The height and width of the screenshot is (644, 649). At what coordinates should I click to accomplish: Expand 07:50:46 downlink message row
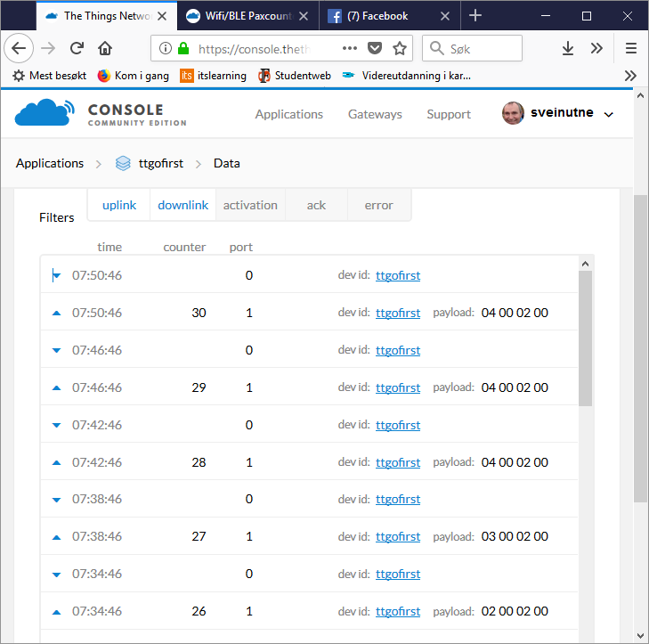tap(309, 275)
